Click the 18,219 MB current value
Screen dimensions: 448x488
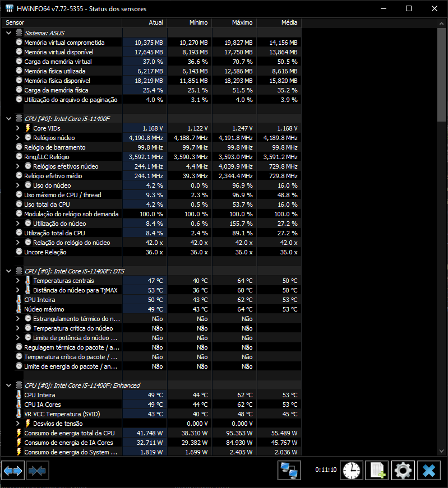(x=149, y=81)
